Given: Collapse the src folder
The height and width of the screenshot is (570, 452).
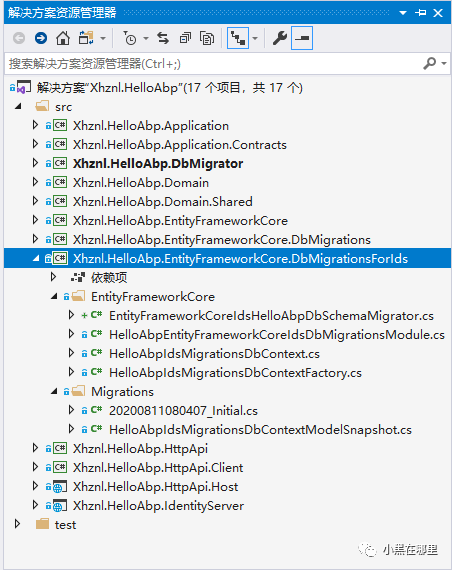Looking at the screenshot, I should 18,107.
